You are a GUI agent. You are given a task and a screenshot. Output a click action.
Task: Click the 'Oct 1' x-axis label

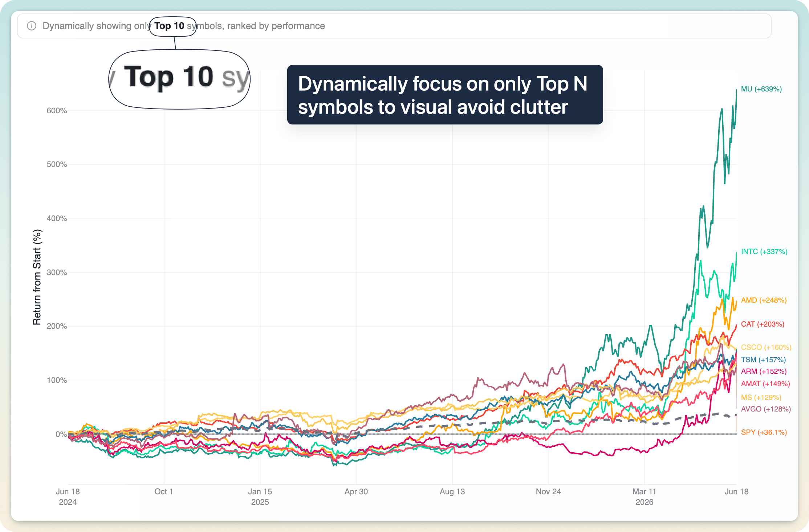click(163, 492)
